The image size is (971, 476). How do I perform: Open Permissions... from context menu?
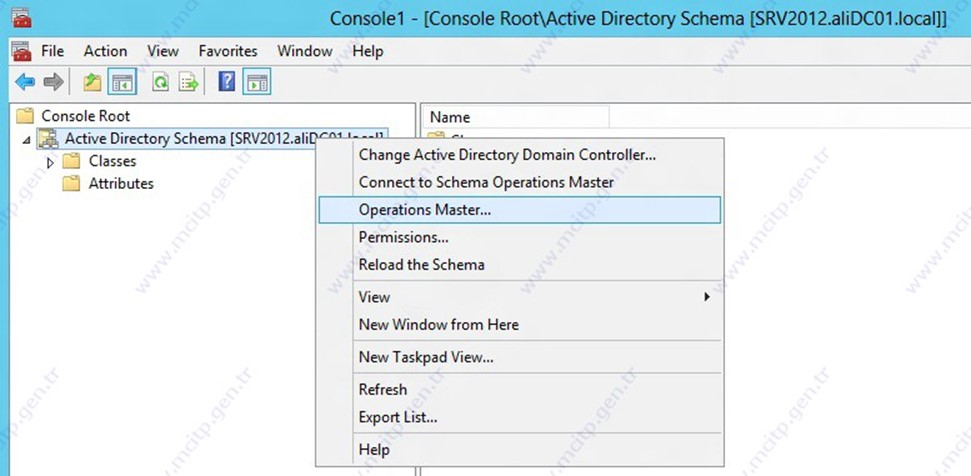click(x=519, y=237)
